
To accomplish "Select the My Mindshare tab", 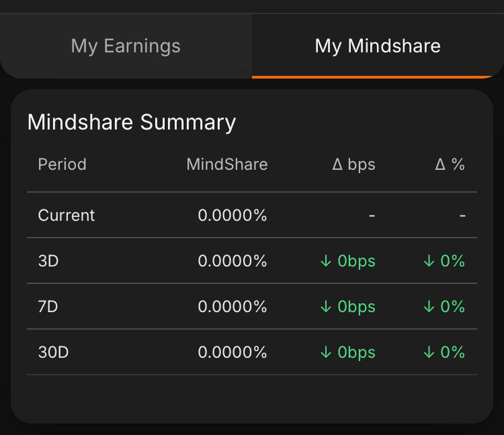I will click(x=377, y=46).
